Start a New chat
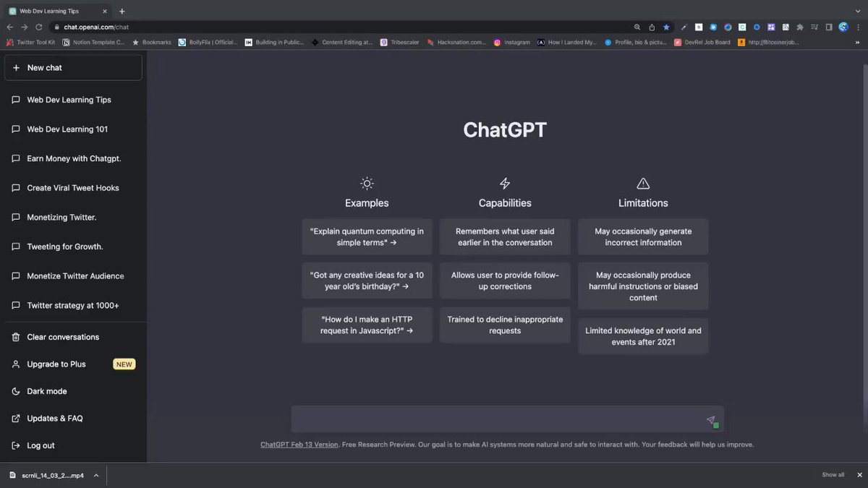 point(73,67)
